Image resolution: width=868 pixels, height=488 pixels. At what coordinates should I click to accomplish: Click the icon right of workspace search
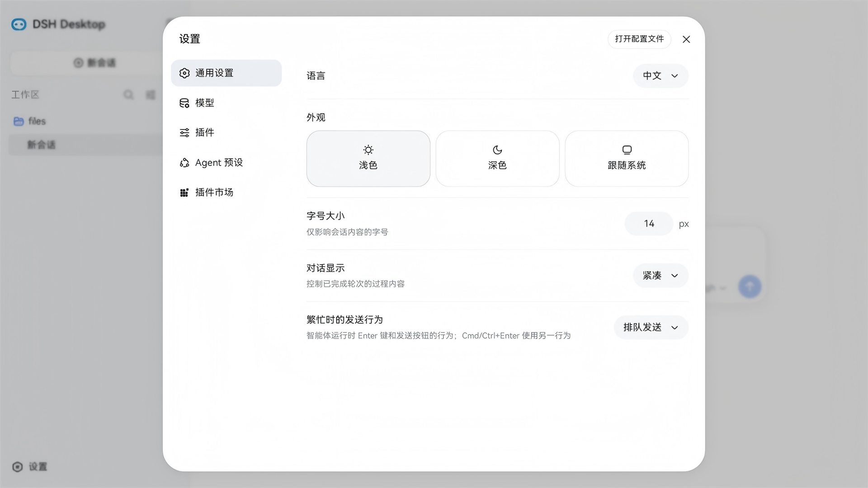151,94
